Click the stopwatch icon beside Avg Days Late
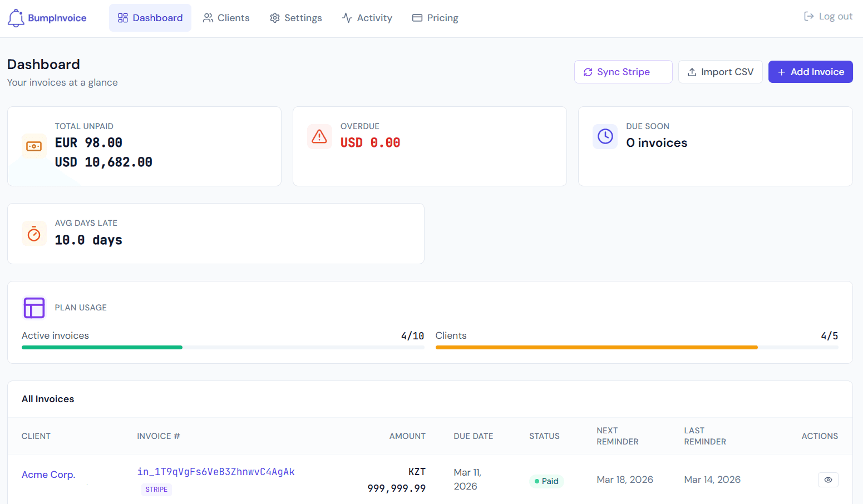The image size is (863, 504). point(34,233)
